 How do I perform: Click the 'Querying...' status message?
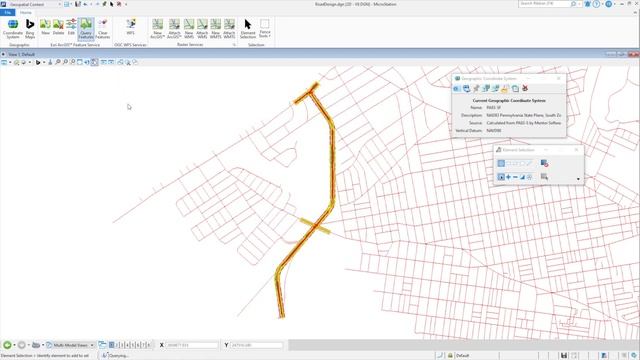coord(119,356)
